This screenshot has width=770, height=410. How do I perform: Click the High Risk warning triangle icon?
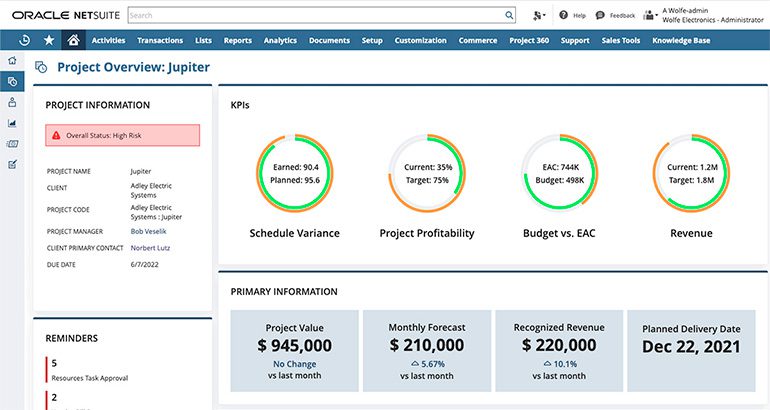pyautogui.click(x=56, y=135)
